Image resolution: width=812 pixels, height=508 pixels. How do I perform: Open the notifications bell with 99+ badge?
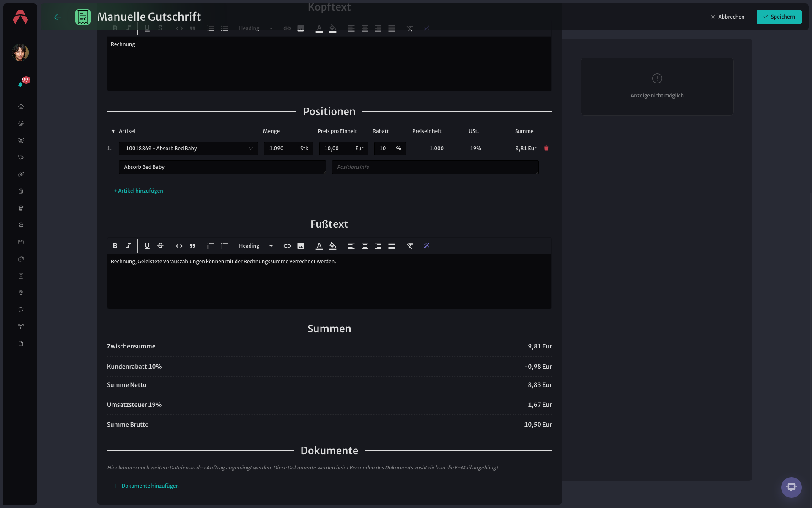[20, 84]
